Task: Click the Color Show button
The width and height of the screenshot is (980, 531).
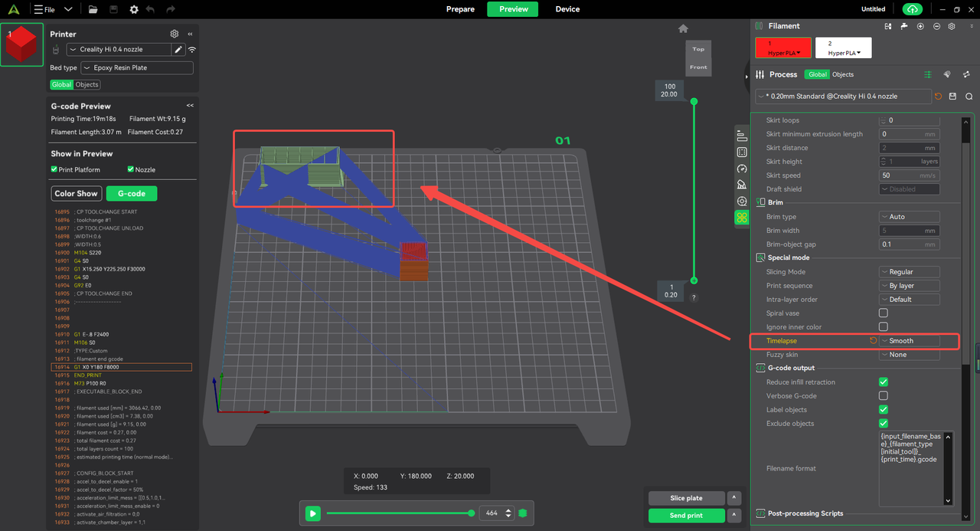Action: click(x=77, y=194)
